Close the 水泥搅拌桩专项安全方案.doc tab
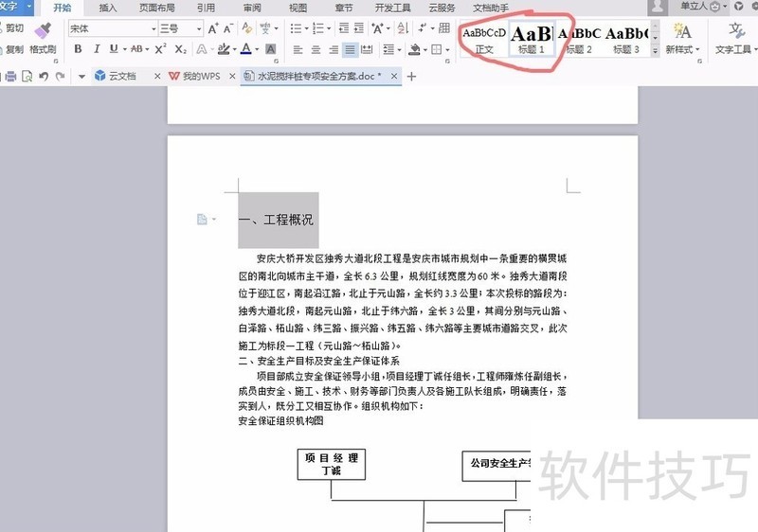This screenshot has height=532, width=758. click(394, 76)
